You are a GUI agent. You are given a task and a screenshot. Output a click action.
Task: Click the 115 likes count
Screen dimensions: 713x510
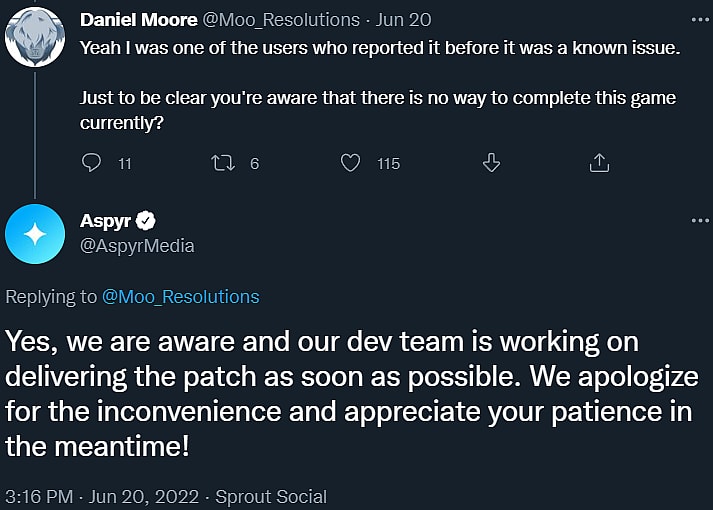pyautogui.click(x=388, y=163)
